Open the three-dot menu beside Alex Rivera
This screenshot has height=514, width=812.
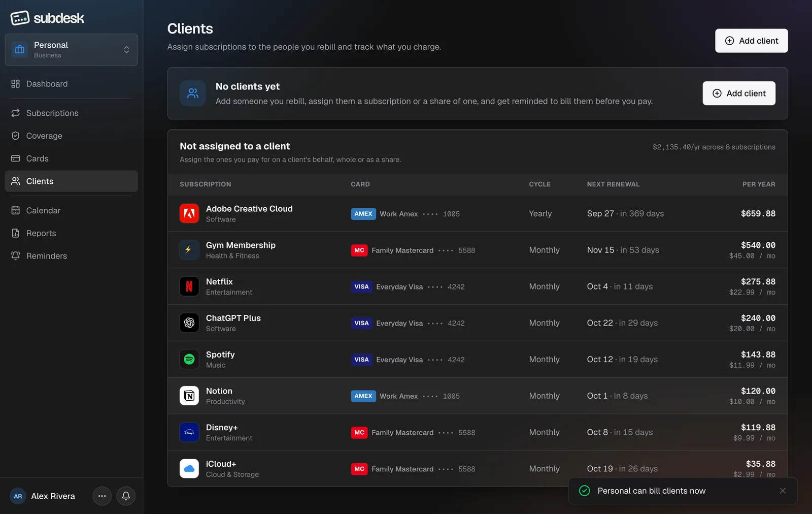[x=102, y=496]
